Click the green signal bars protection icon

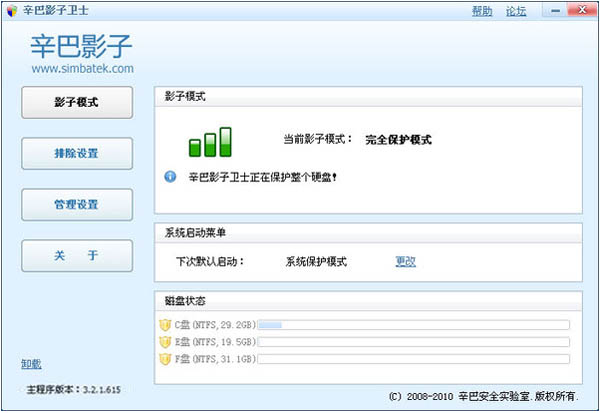click(x=210, y=142)
